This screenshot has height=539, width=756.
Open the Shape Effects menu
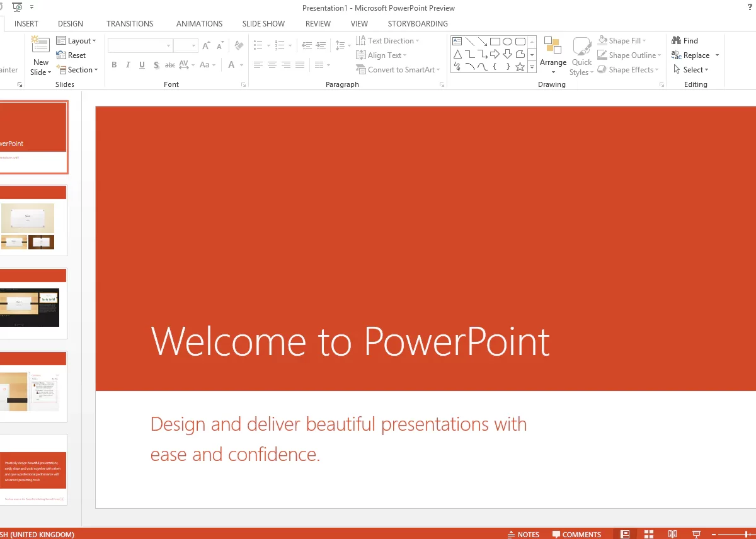tap(628, 70)
